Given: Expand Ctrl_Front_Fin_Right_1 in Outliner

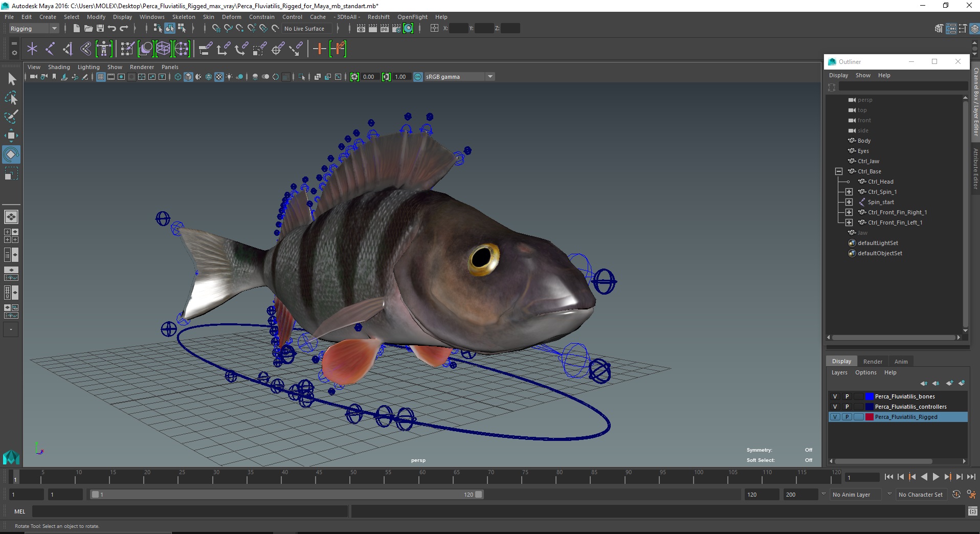Looking at the screenshot, I should click(849, 212).
